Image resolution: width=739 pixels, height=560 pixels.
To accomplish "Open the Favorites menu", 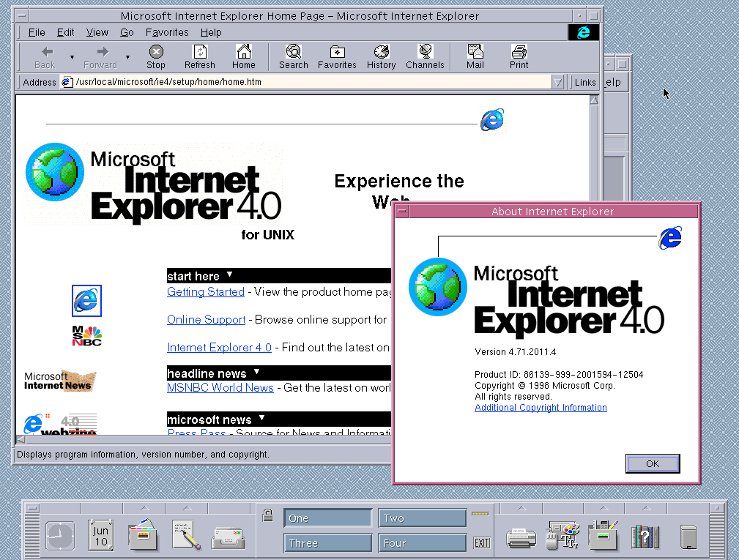I will click(x=167, y=32).
